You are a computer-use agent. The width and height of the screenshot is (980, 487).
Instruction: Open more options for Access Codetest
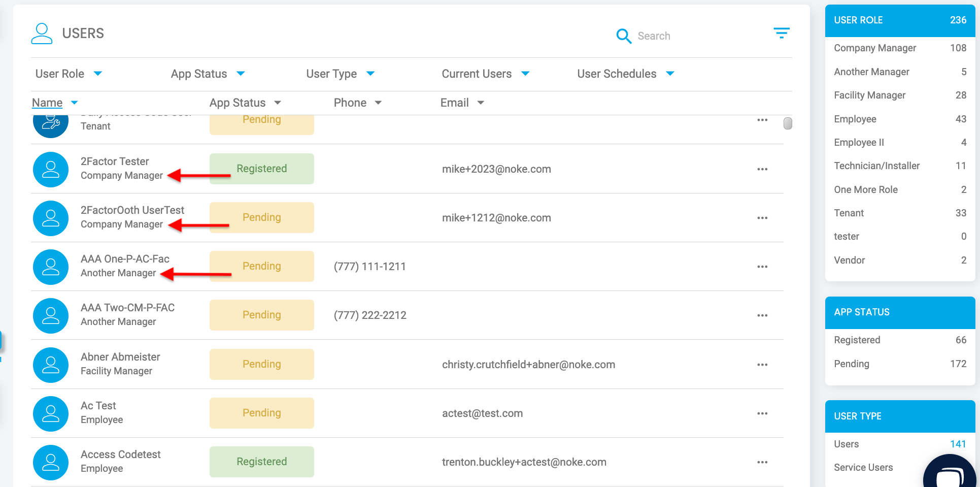tap(762, 462)
